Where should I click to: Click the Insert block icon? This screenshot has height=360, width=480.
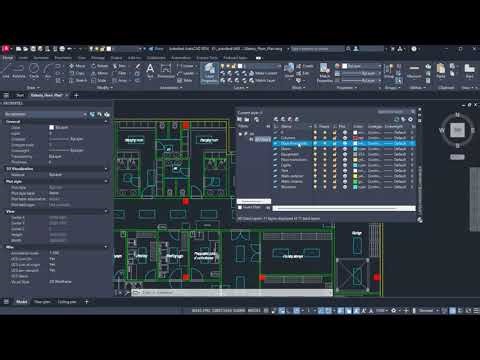[x=289, y=70]
